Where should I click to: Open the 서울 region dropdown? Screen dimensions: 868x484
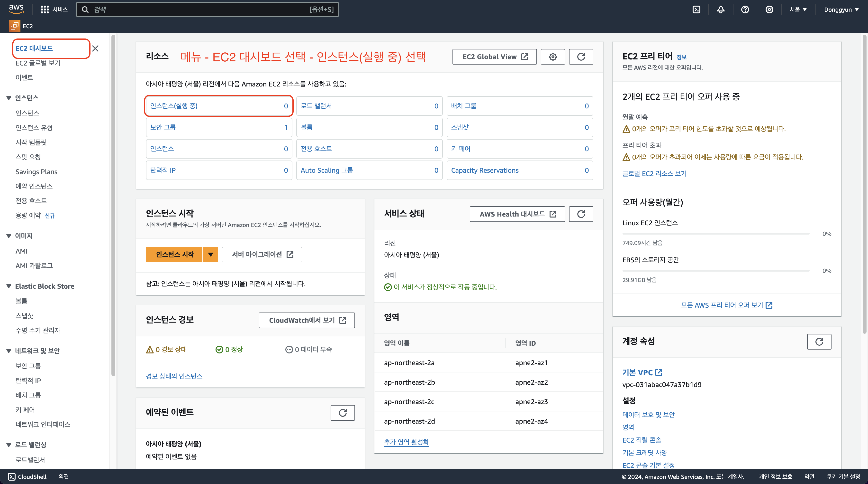[798, 9]
